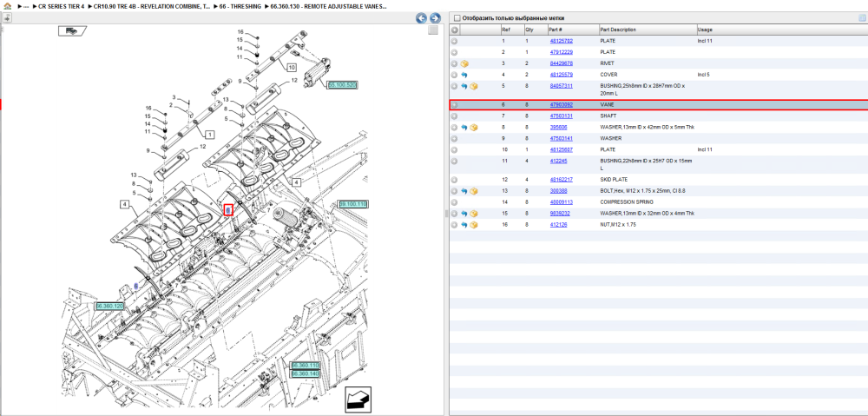Screen dimensions: 868x416
Task: Go to the Home page icon
Action: [x=7, y=6]
